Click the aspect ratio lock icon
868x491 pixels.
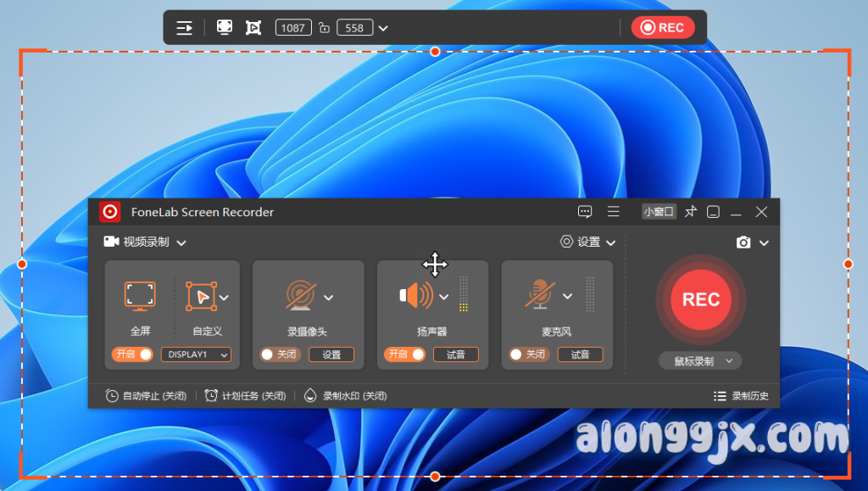pyautogui.click(x=324, y=28)
